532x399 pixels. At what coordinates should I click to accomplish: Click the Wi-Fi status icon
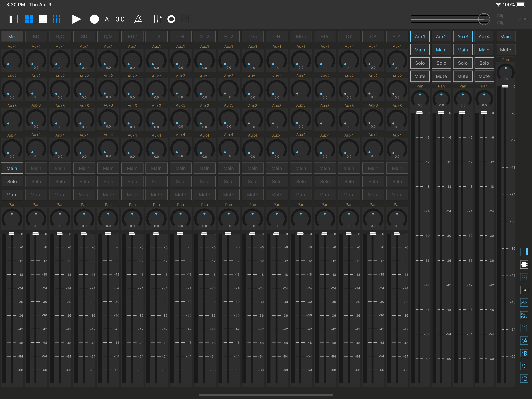coord(498,4)
